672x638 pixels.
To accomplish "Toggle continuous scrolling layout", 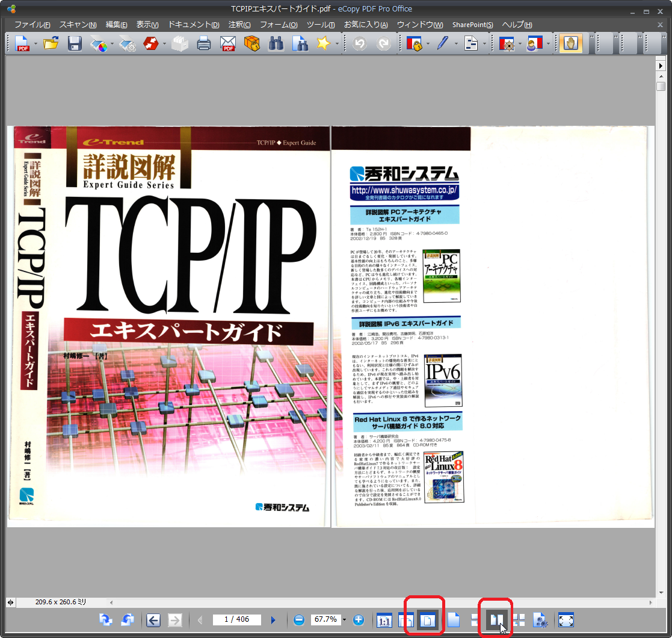I will (x=475, y=620).
